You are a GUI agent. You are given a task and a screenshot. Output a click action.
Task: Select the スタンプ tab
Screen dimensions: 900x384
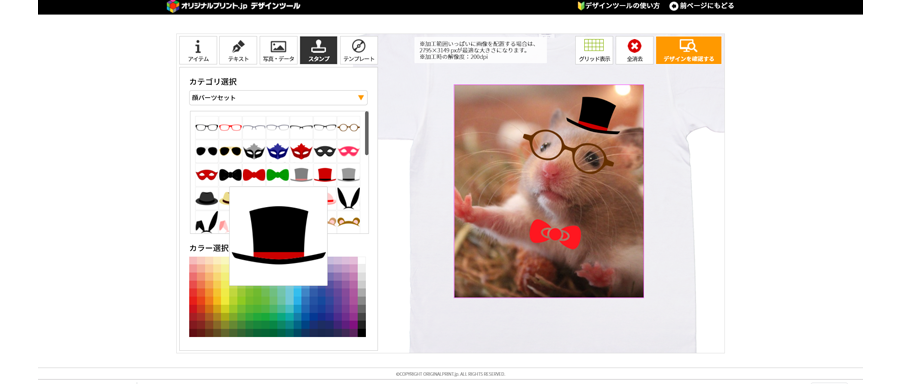pos(319,51)
